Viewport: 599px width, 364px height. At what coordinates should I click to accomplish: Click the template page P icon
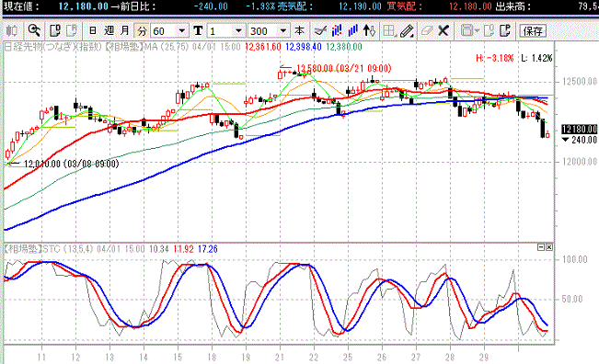(504, 30)
